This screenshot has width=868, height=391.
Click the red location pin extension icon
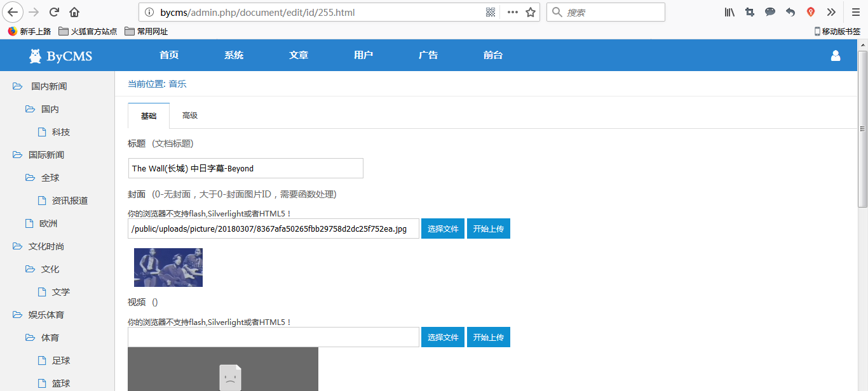pyautogui.click(x=811, y=12)
